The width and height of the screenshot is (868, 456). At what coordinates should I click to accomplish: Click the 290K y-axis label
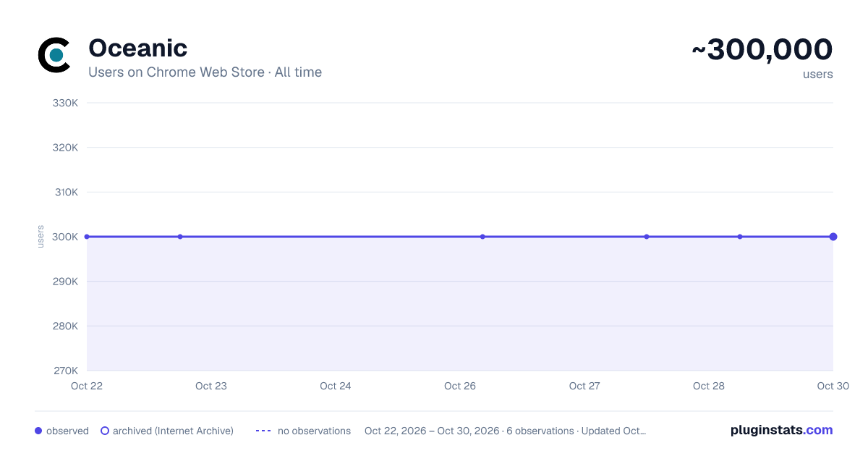(65, 282)
